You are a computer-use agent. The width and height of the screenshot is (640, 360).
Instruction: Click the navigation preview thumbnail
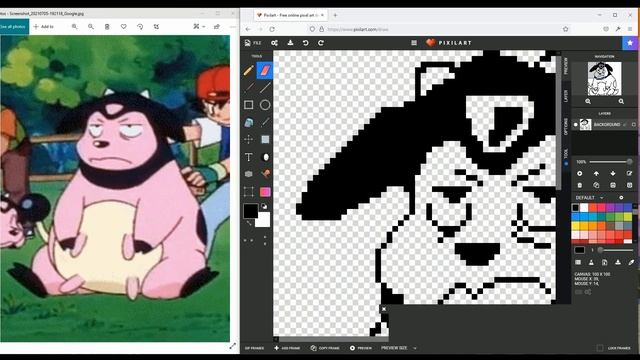tap(604, 79)
